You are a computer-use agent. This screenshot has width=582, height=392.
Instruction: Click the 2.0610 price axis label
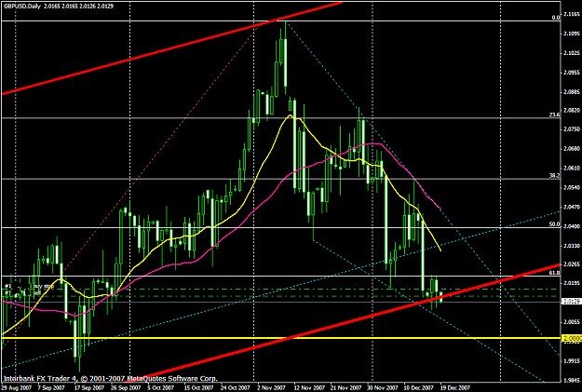pos(572,168)
